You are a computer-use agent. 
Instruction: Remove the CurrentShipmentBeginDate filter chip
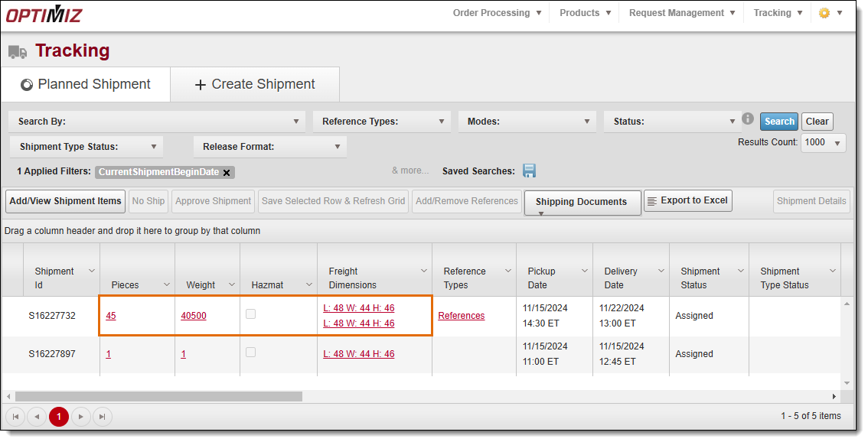click(x=227, y=173)
